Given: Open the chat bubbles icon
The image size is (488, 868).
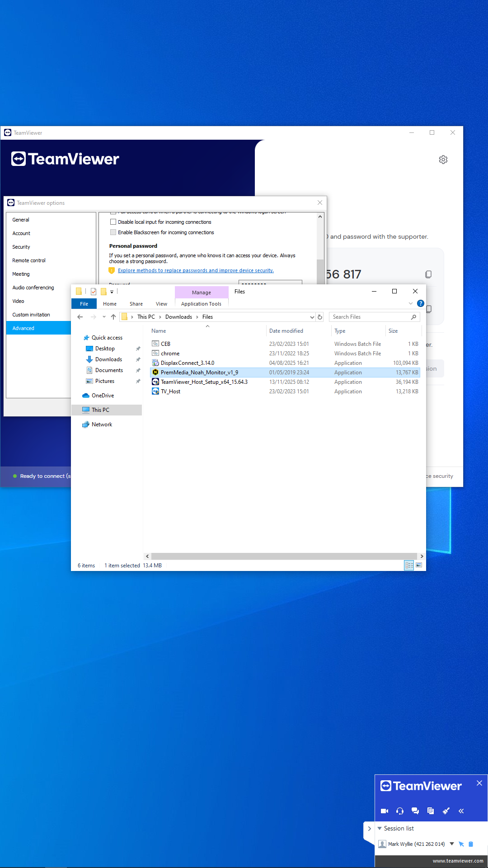Looking at the screenshot, I should (x=415, y=811).
